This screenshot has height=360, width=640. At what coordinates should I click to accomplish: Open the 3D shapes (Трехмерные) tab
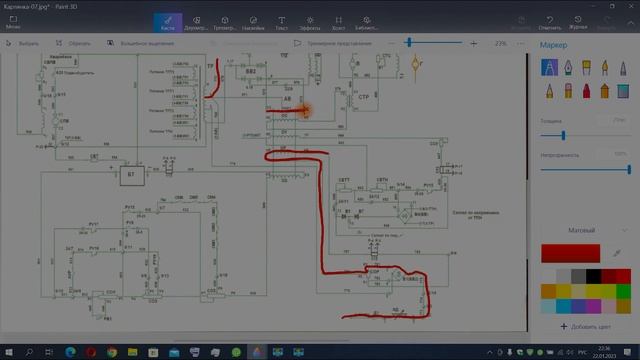[224, 23]
